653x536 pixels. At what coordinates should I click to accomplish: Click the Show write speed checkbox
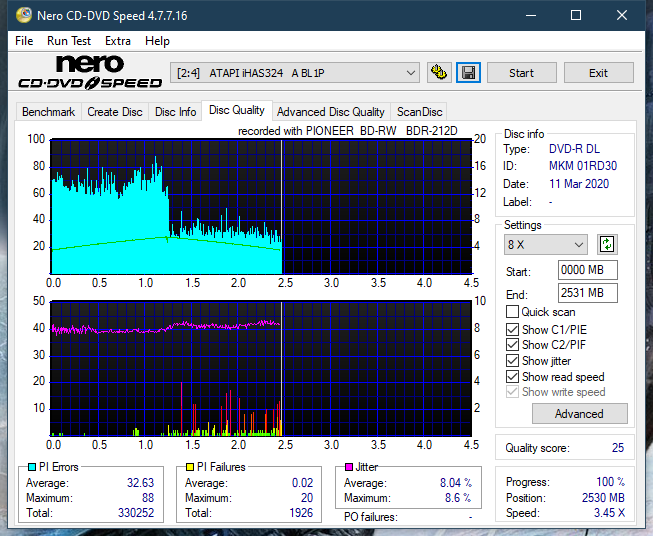512,392
